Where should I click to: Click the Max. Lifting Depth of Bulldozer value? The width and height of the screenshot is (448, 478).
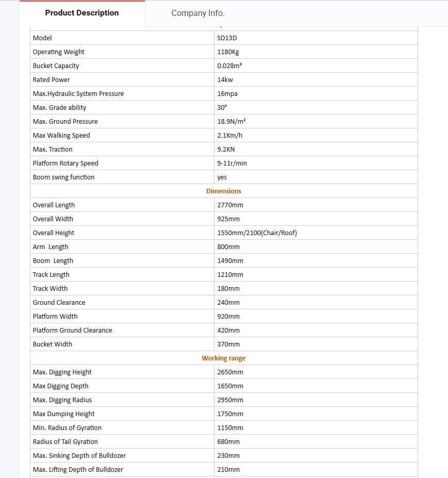(227, 469)
